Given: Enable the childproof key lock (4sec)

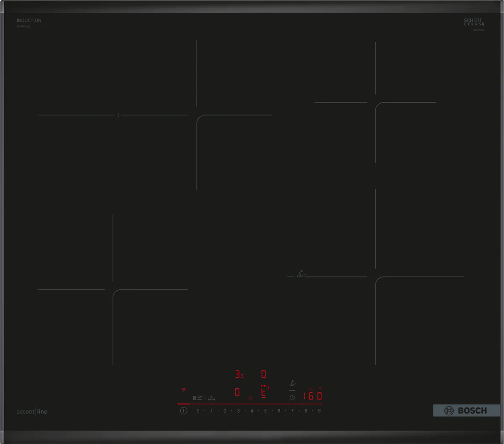Looking at the screenshot, I should (200, 397).
